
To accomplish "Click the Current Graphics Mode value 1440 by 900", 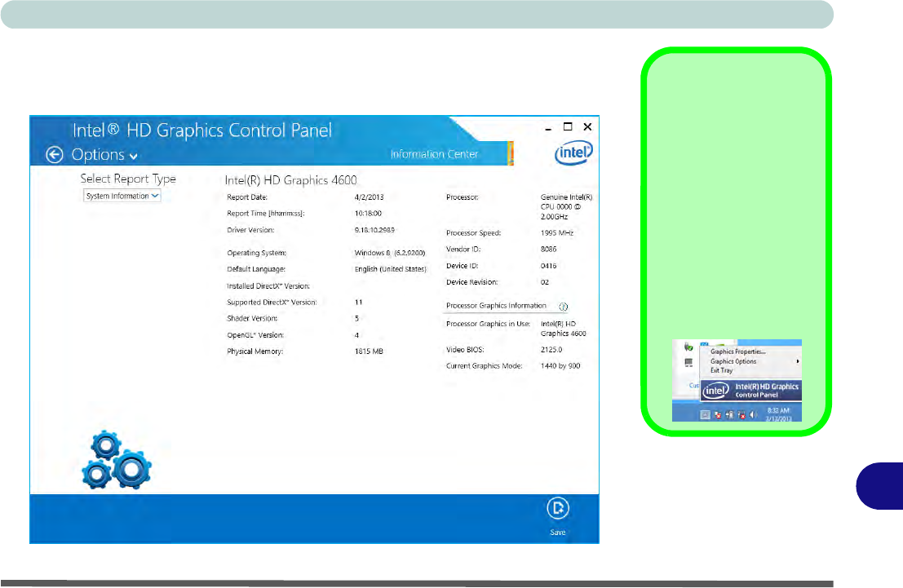I will [560, 365].
